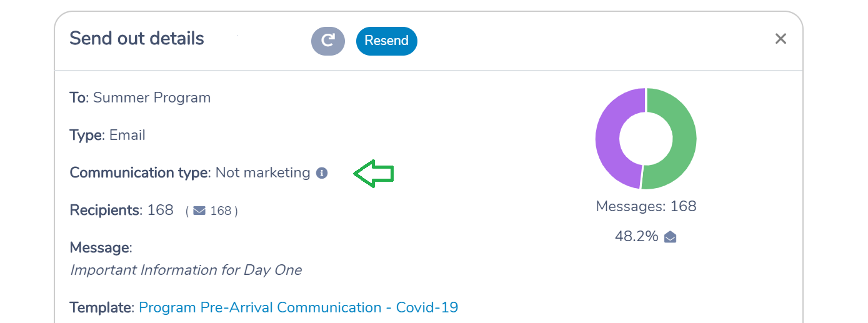Click the 48.2% open rate text

pyautogui.click(x=637, y=237)
